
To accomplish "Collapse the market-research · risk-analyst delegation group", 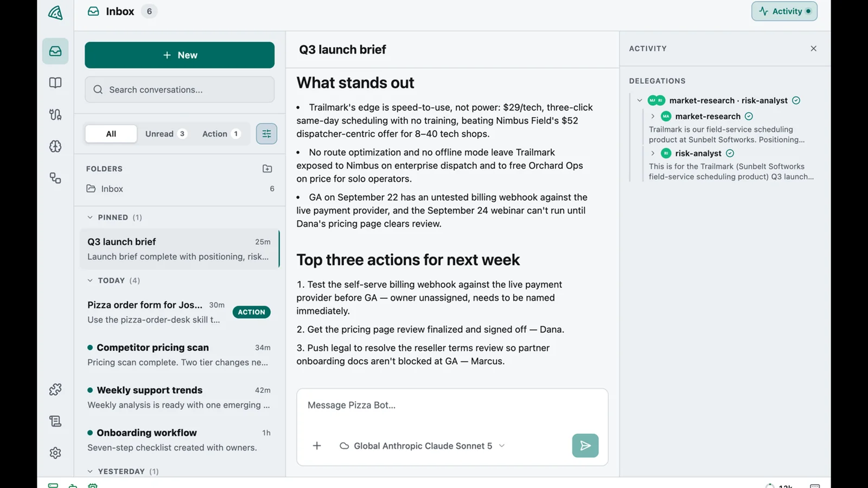I will coord(640,100).
